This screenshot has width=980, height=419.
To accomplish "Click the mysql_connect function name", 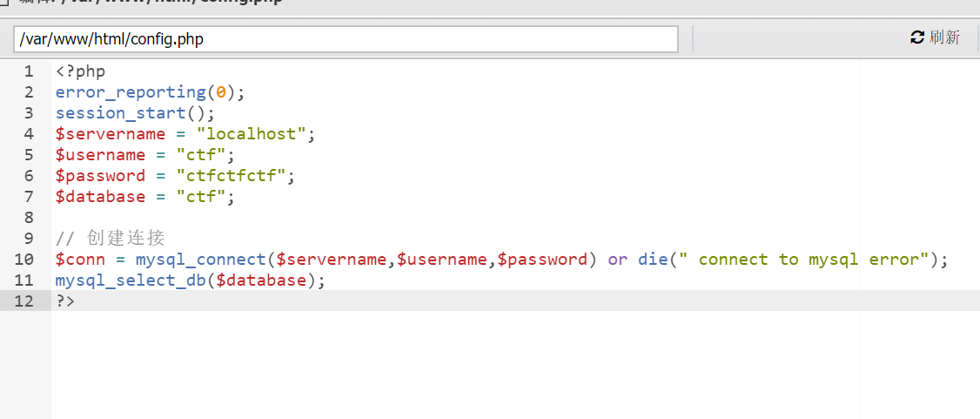I will click(201, 260).
